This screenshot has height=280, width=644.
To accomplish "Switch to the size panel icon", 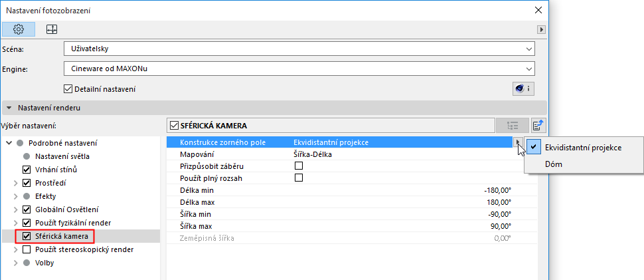I will click(x=51, y=29).
